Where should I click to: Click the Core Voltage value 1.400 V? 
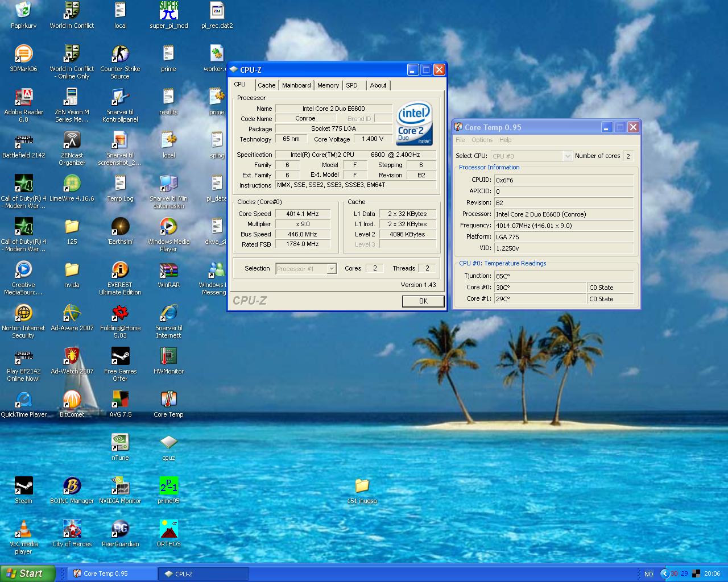tap(373, 139)
